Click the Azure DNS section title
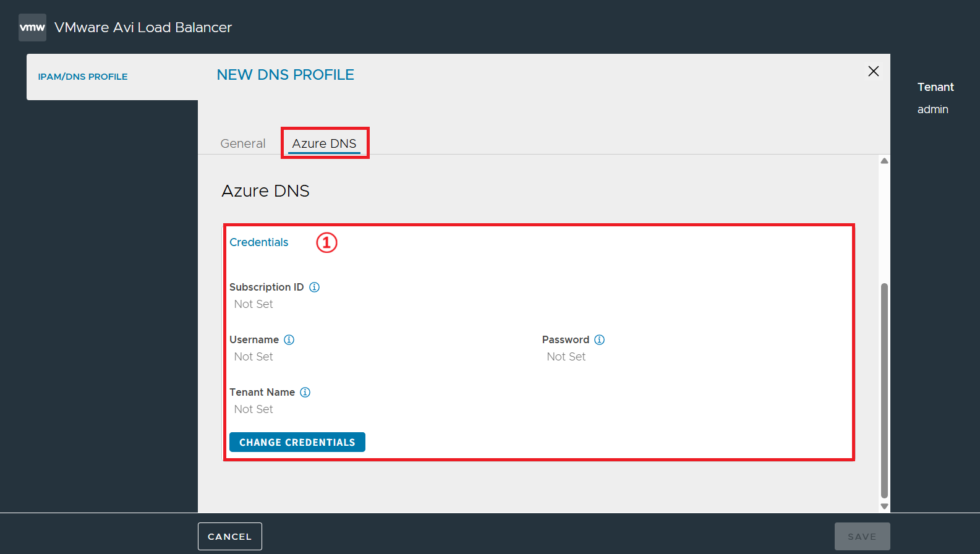The image size is (980, 554). (265, 190)
